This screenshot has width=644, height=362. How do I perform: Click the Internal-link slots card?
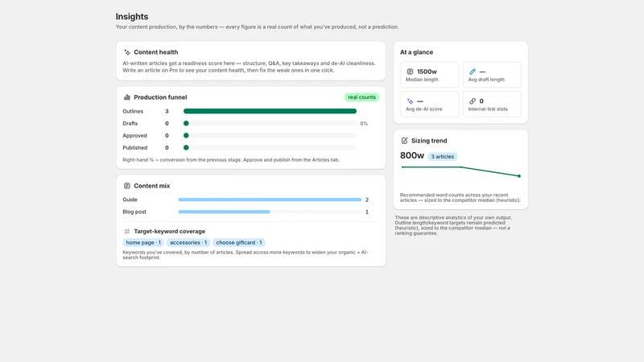point(492,105)
